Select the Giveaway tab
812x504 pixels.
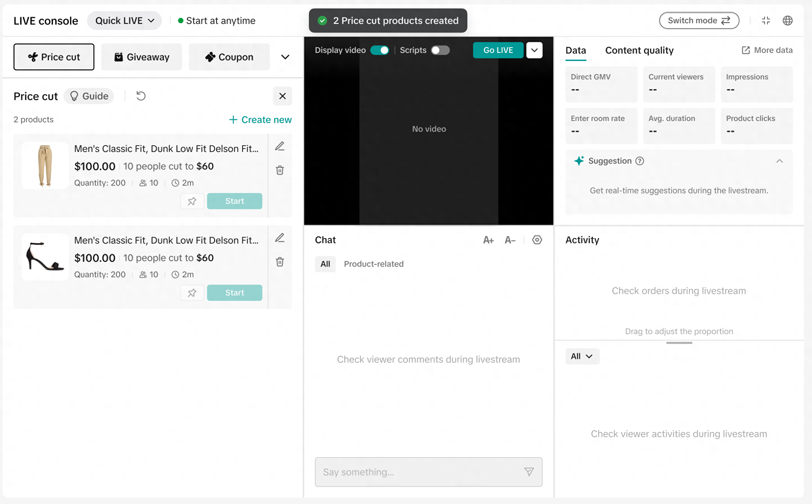[141, 57]
